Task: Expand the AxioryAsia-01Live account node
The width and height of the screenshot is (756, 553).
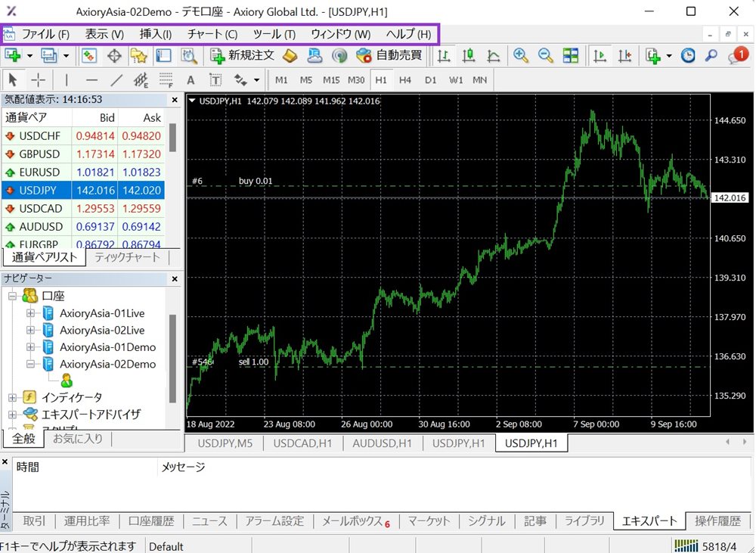Action: [30, 313]
